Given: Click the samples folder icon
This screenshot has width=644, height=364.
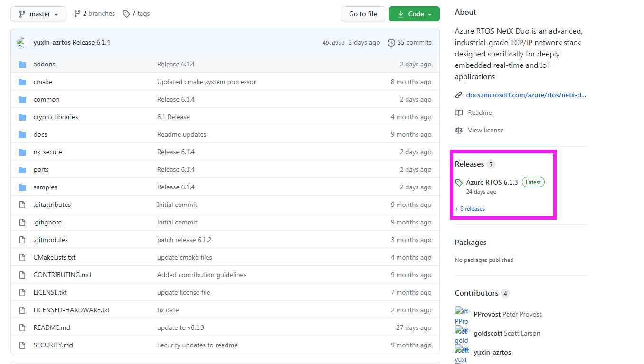Looking at the screenshot, I should click(x=22, y=187).
